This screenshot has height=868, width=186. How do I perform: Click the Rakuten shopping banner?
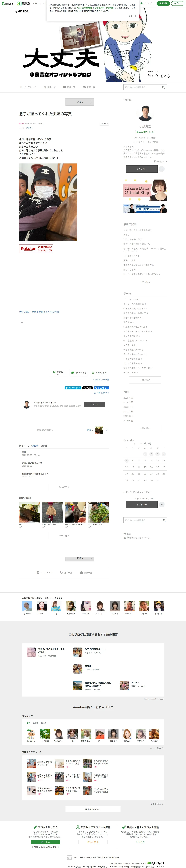click(x=36, y=249)
